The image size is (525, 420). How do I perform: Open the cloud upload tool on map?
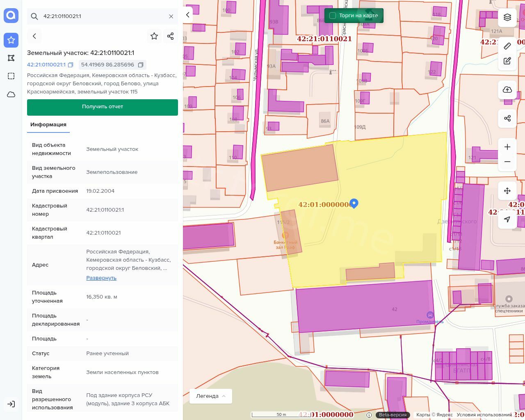pyautogui.click(x=507, y=90)
